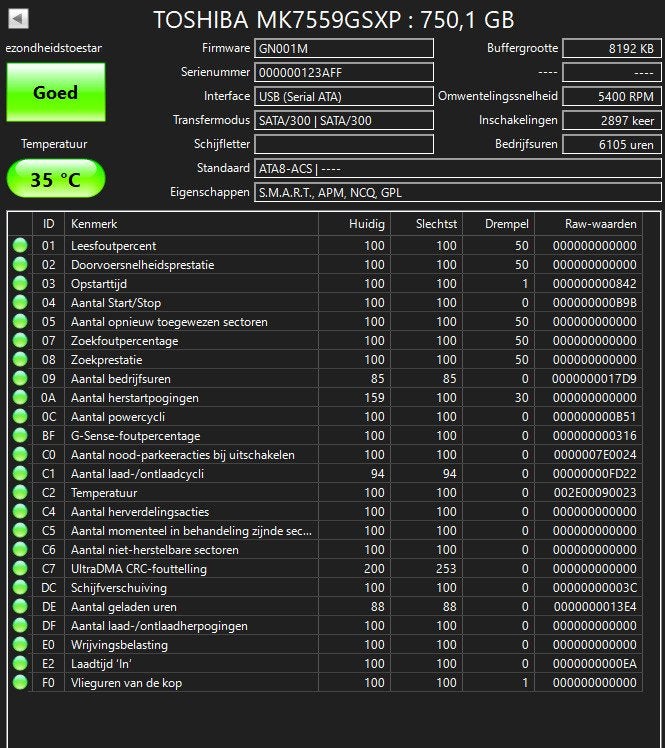Screen dimensions: 665x748
Task: Select the Temperatuur attribute name in table
Action: pos(104,493)
